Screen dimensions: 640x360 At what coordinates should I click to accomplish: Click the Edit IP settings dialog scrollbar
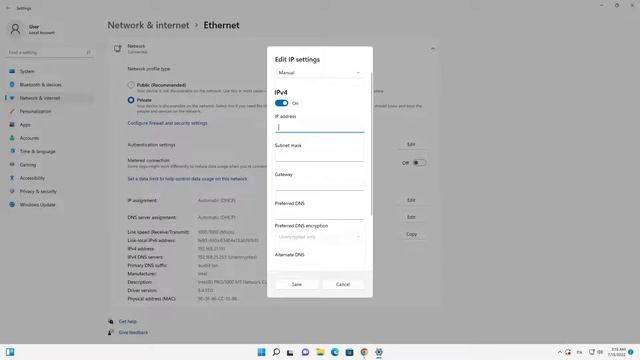point(371,144)
